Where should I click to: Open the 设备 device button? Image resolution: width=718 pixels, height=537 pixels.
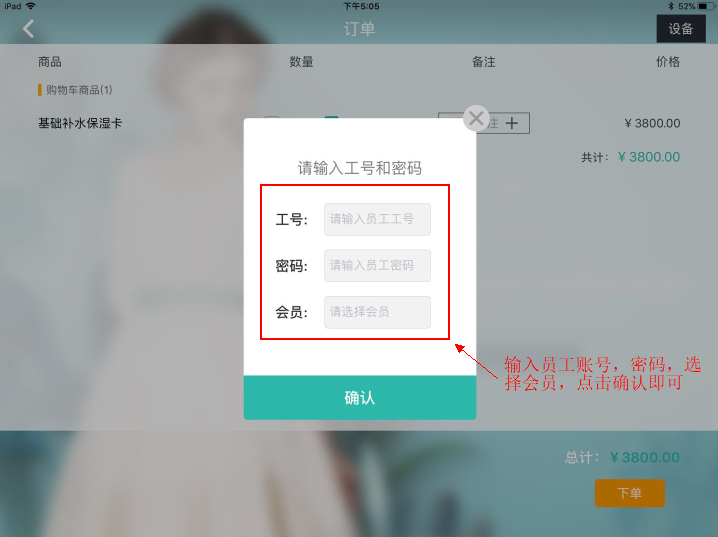(681, 29)
